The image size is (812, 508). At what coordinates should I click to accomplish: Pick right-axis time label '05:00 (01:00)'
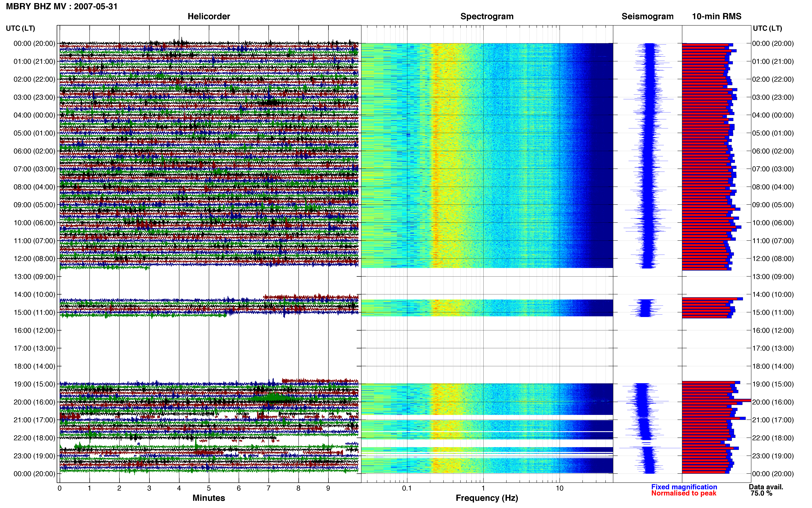click(773, 133)
